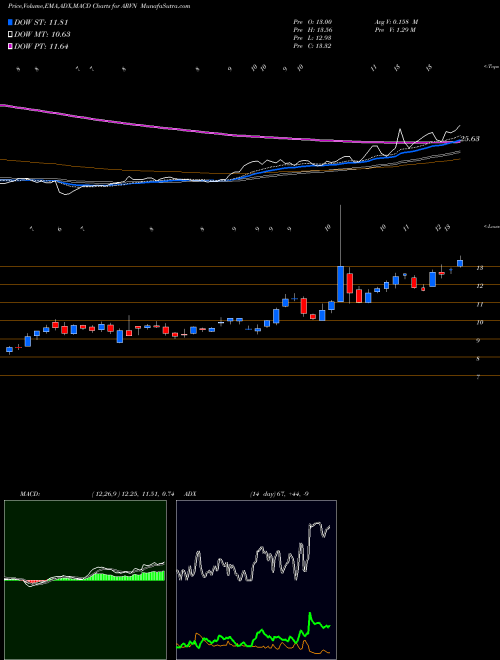Click the last blue candle at chart's right end
The image size is (500, 660).
(460, 263)
